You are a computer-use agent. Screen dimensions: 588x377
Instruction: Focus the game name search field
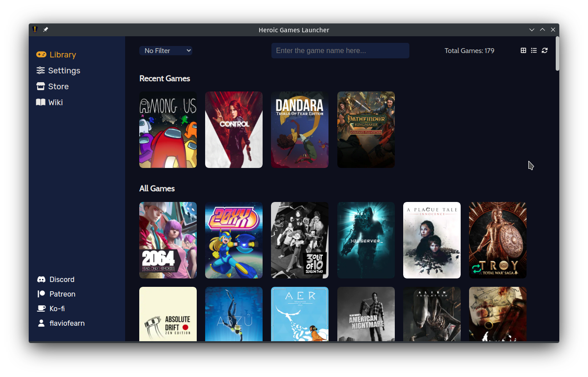tap(340, 50)
